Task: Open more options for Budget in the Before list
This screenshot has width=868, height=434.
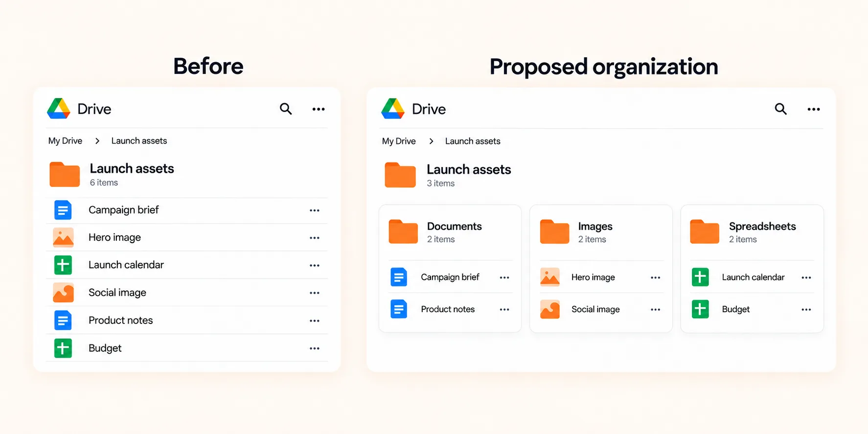Action: [315, 348]
